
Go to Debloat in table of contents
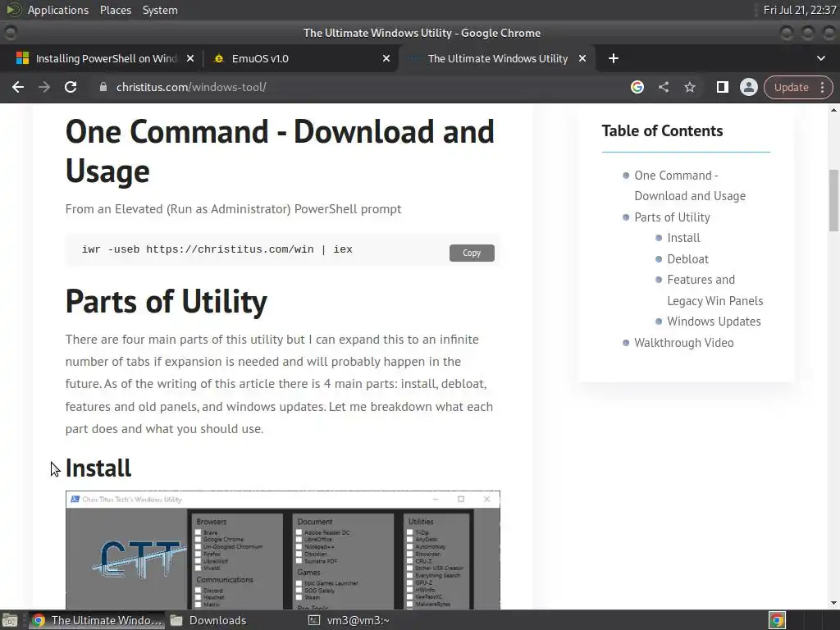pos(688,258)
